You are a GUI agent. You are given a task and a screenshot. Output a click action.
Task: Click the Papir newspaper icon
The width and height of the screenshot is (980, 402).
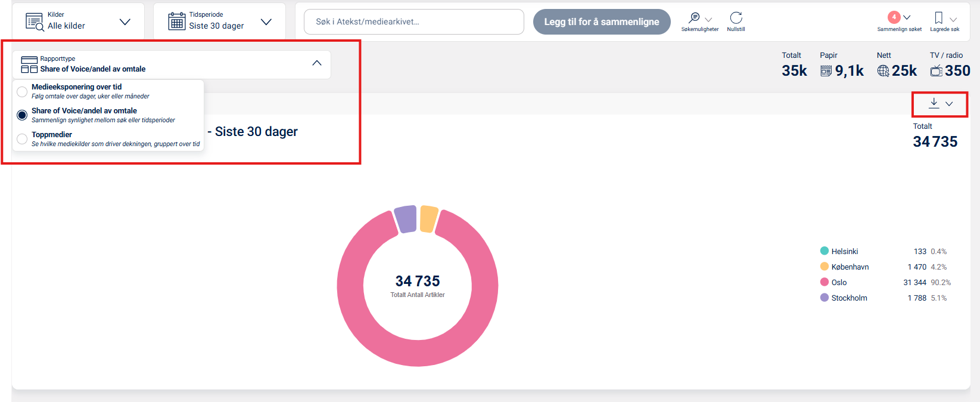click(826, 71)
